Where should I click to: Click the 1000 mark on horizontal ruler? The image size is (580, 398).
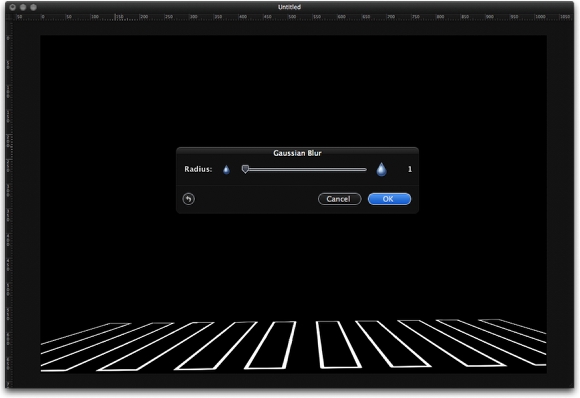point(540,17)
